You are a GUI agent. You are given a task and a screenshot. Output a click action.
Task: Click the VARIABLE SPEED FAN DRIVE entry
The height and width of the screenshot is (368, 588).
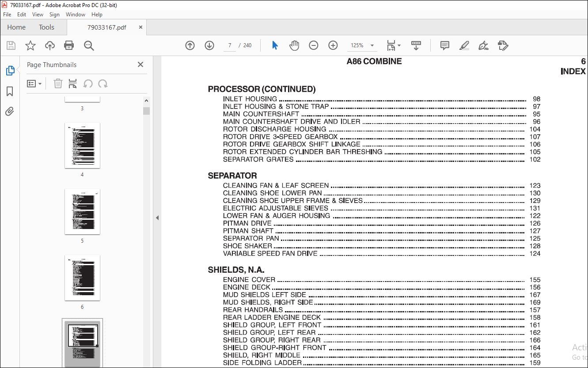click(x=381, y=253)
